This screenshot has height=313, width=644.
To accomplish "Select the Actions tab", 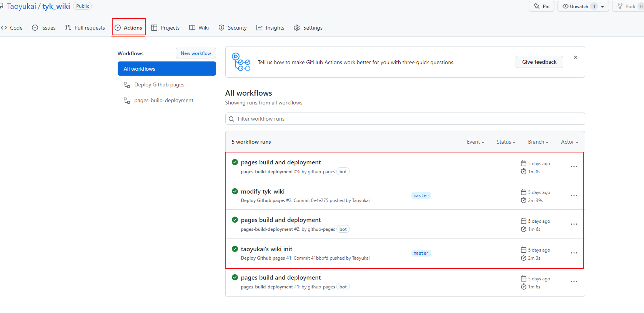I will (128, 28).
